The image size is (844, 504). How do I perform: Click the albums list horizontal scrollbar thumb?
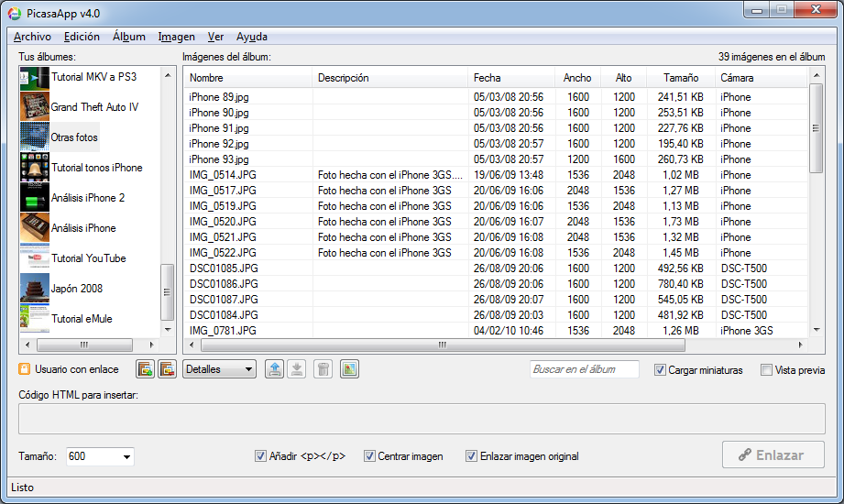point(84,345)
